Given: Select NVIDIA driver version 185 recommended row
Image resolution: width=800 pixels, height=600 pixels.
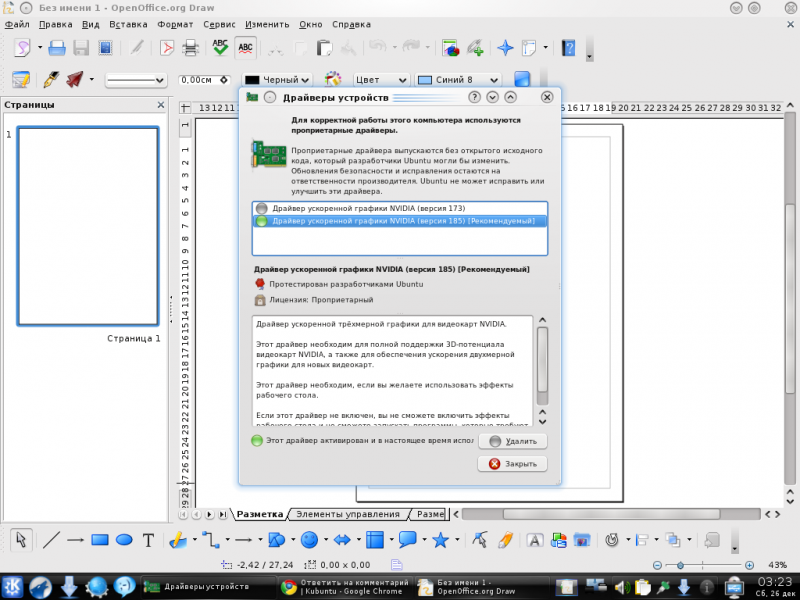Looking at the screenshot, I should [x=400, y=221].
